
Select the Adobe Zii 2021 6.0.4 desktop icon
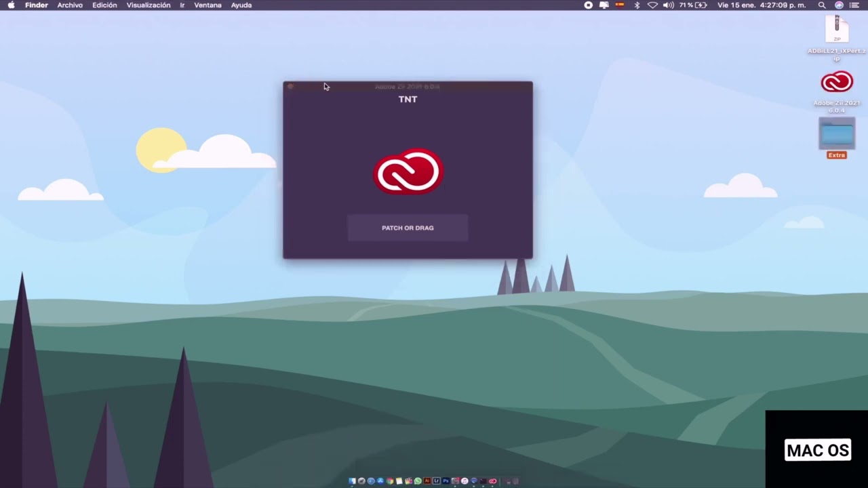click(837, 91)
